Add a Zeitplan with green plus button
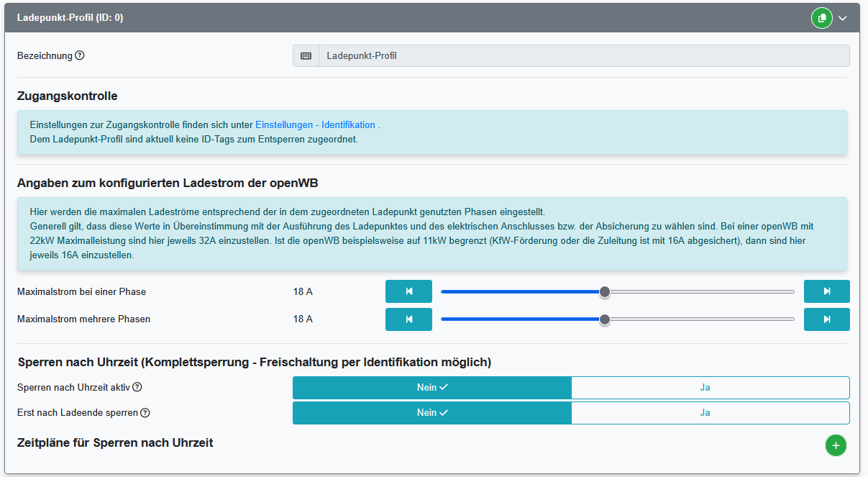This screenshot has width=868, height=477. [836, 446]
